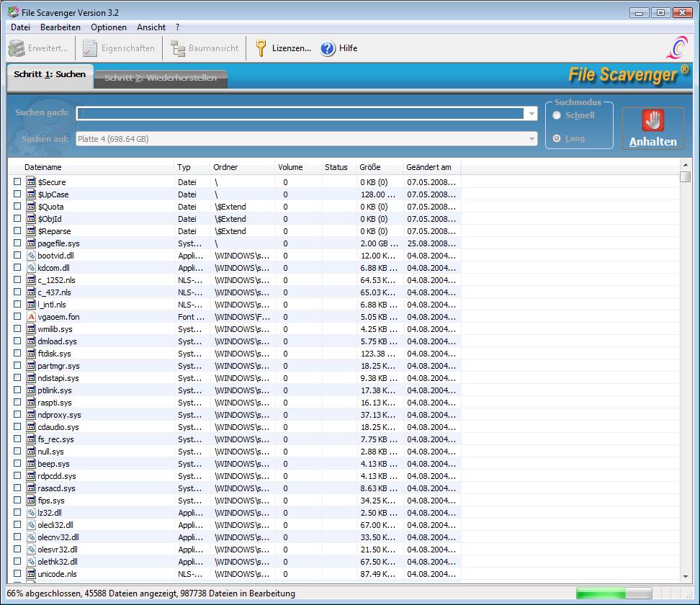Viewport: 700px width, 605px height.
Task: Choose the Lang search mode radio
Action: (557, 138)
